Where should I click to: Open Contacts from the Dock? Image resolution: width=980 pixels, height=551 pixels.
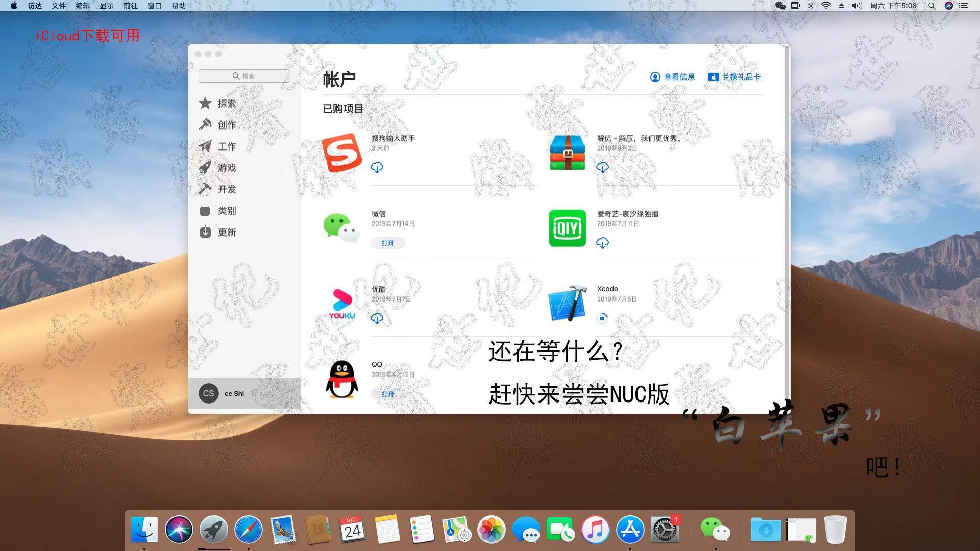pyautogui.click(x=317, y=530)
